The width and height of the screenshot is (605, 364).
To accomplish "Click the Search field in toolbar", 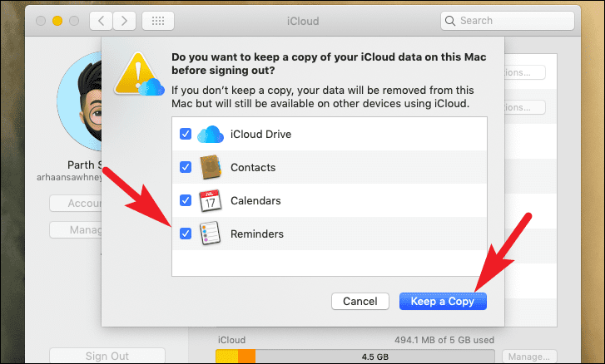I will pos(508,21).
